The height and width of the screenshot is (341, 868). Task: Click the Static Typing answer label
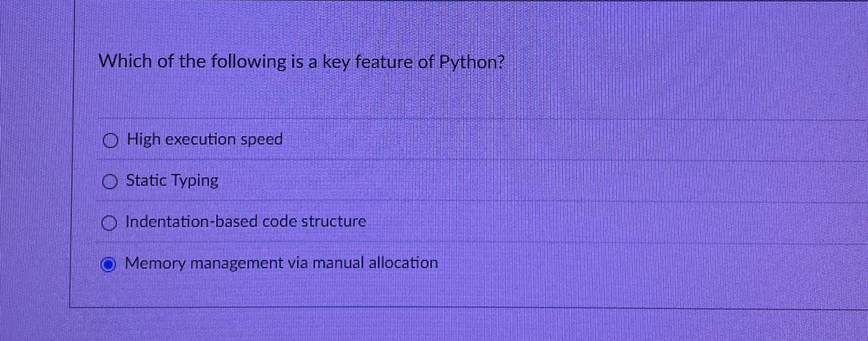pos(172,181)
